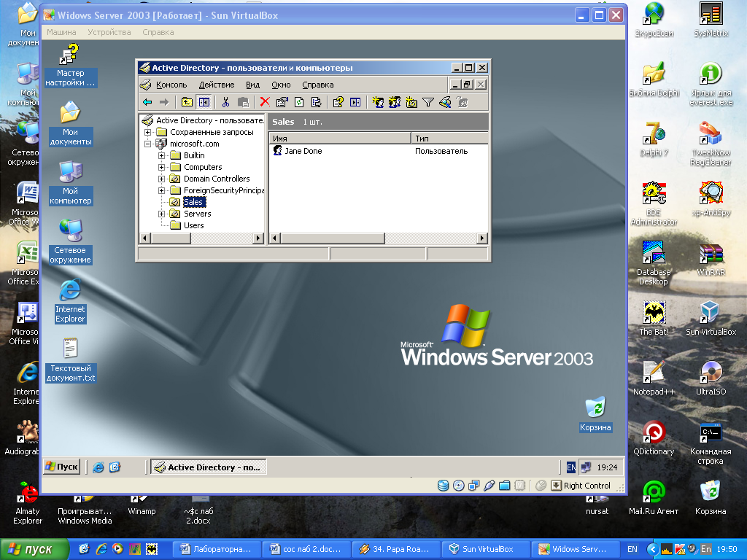Click the Back arrow in the console toolbar
Image resolution: width=747 pixels, height=560 pixels.
coord(147,102)
